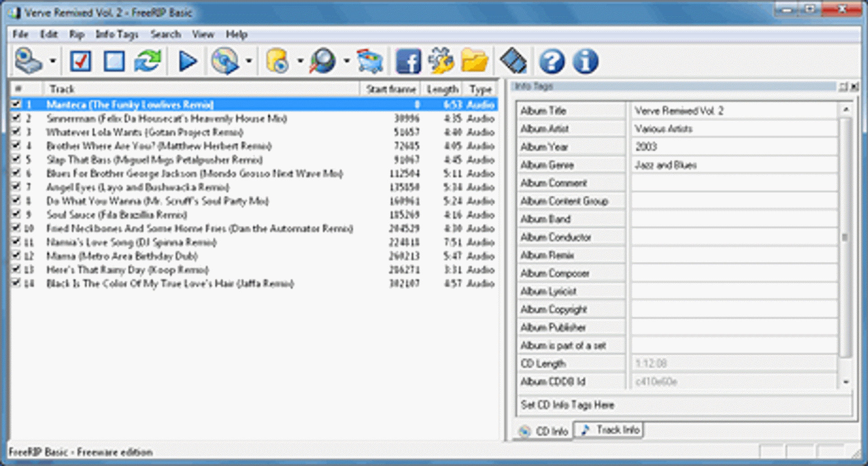This screenshot has height=466, width=868.
Task: Edit the Album Title field value
Action: pos(733,111)
